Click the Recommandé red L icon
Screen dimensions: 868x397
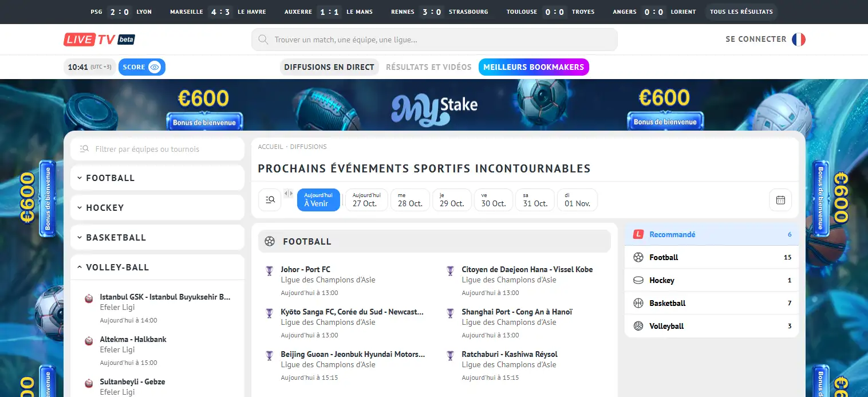(x=638, y=234)
